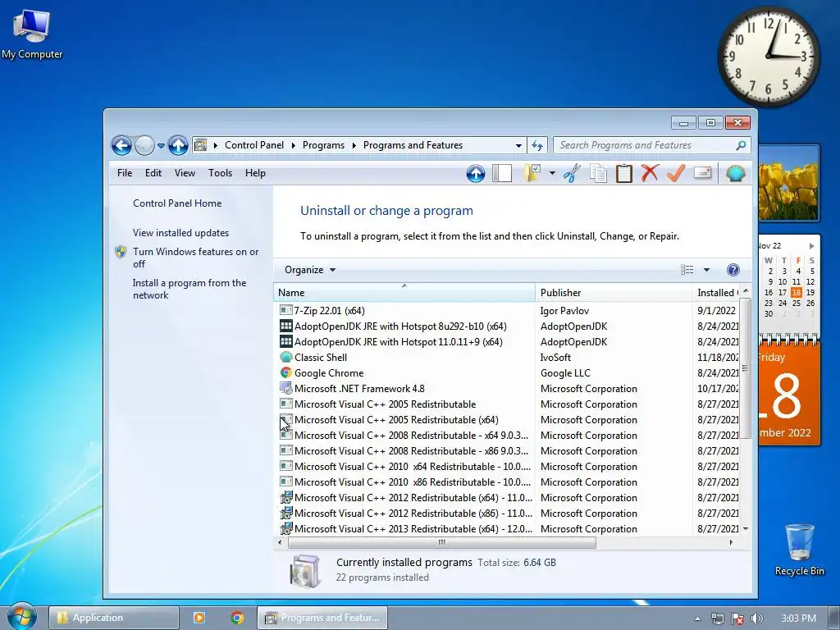Screen dimensions: 840x630
Task: Open the folder options toolbar icon
Action: point(532,173)
